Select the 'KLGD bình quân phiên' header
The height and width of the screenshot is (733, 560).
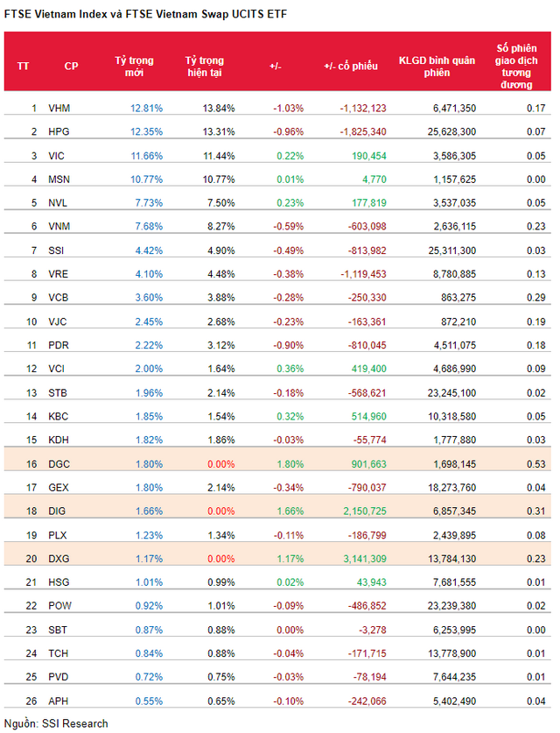437,67
